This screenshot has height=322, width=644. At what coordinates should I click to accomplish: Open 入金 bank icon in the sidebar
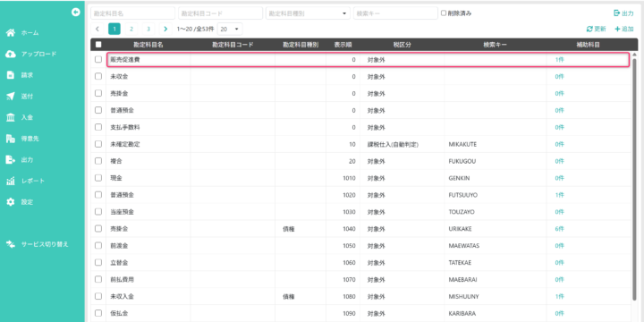(x=10, y=117)
